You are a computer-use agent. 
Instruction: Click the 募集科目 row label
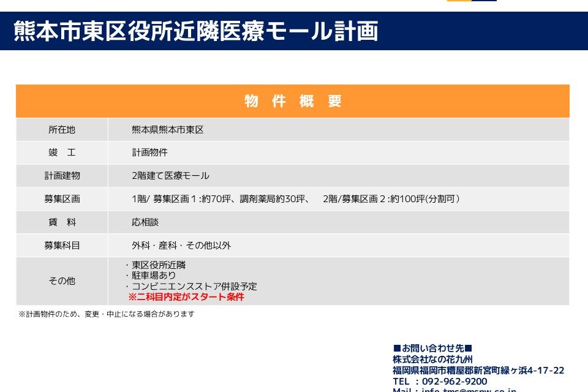[62, 246]
